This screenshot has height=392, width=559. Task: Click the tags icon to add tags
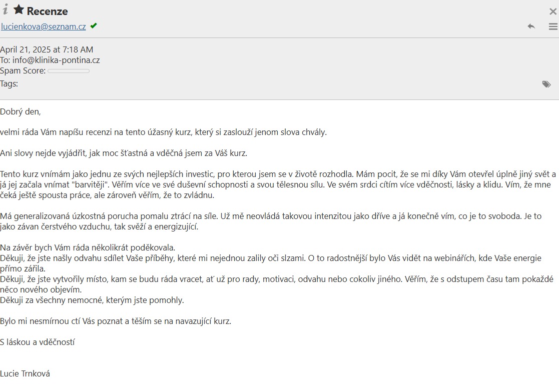546,84
